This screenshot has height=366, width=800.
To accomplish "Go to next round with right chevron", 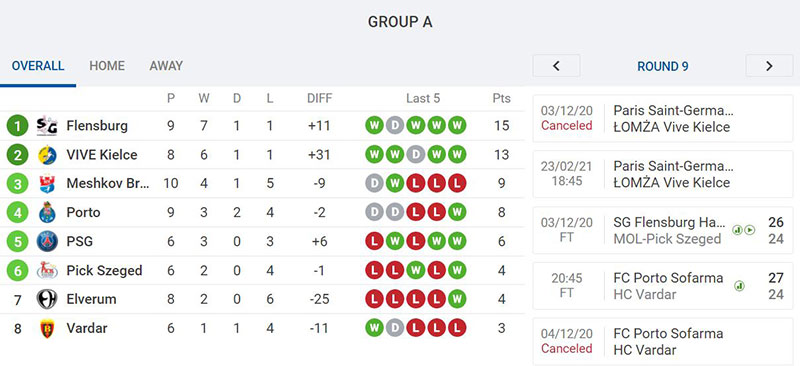I will (x=769, y=66).
